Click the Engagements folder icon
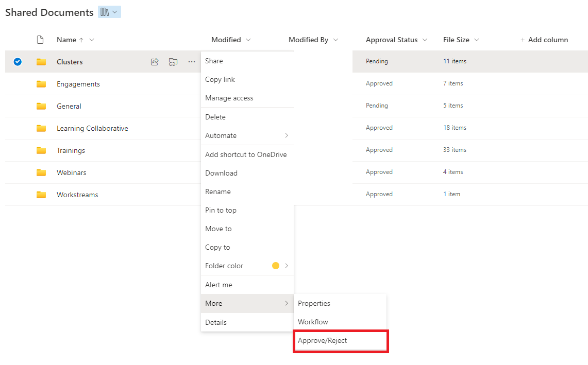The image size is (588, 365). tap(42, 83)
